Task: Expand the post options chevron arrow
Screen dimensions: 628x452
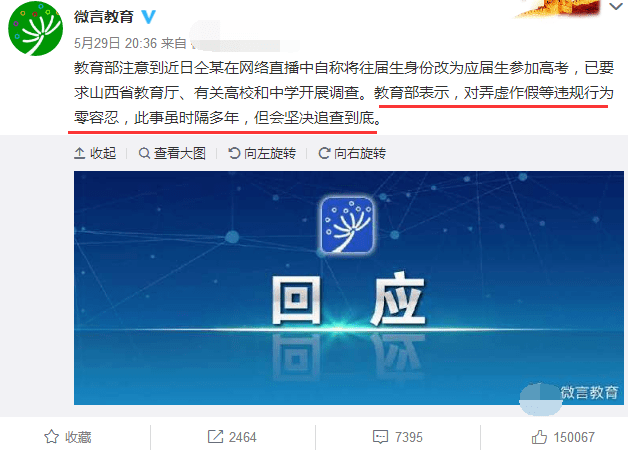Action: pos(616,7)
